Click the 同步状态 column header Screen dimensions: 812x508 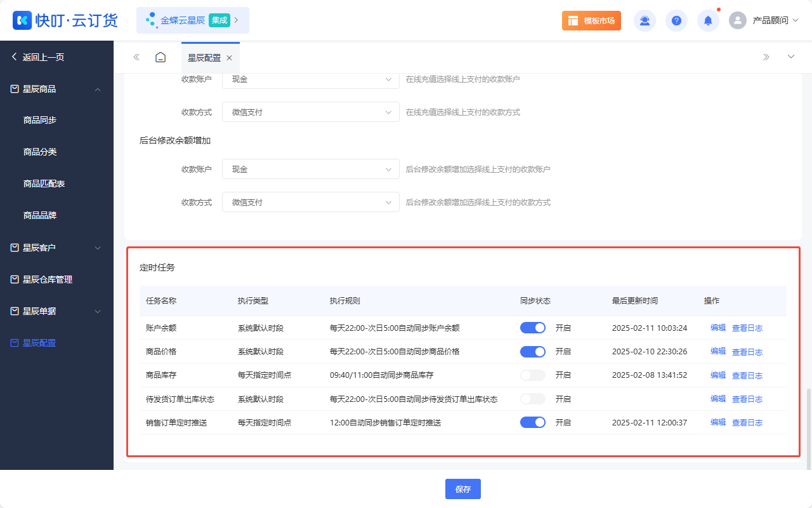pyautogui.click(x=535, y=300)
